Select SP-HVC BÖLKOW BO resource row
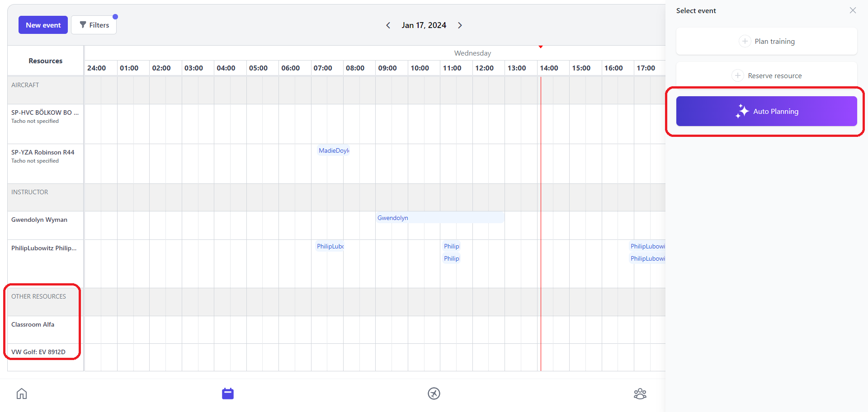 point(45,124)
